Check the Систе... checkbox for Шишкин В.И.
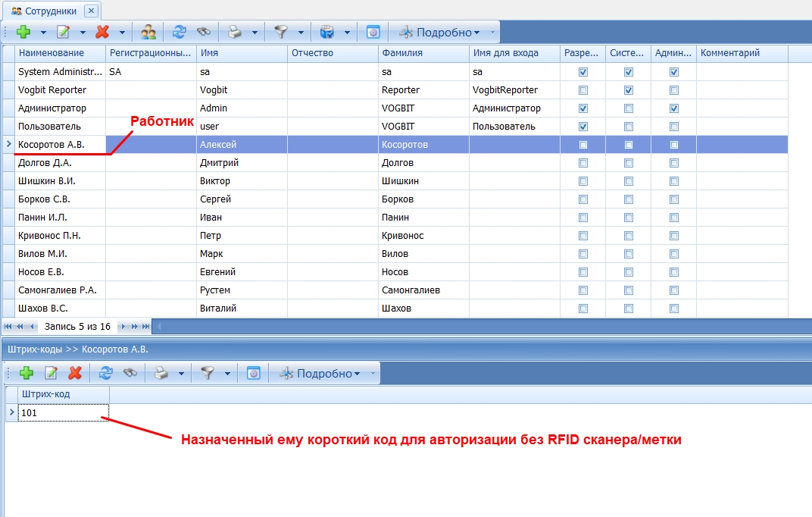Screen dimensions: 812x517 pos(629,180)
